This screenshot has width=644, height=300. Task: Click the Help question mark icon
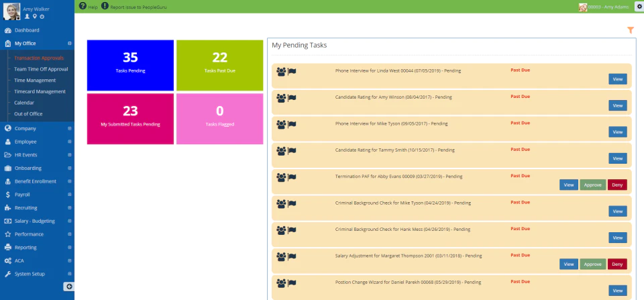pos(83,6)
